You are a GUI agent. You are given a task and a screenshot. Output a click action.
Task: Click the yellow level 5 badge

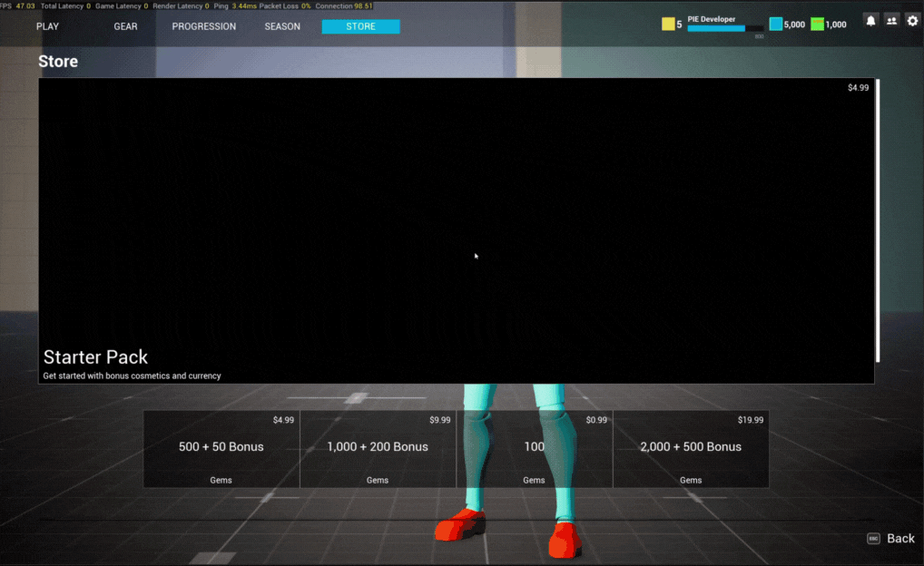(670, 24)
